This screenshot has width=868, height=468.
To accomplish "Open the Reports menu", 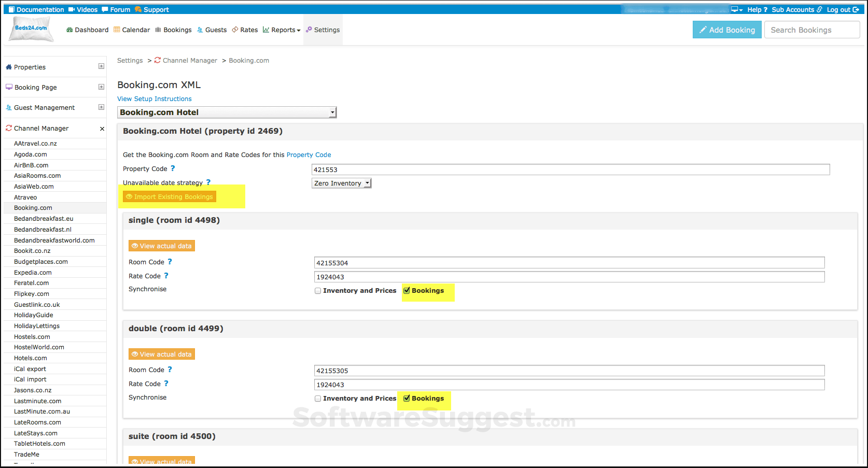I will click(282, 30).
